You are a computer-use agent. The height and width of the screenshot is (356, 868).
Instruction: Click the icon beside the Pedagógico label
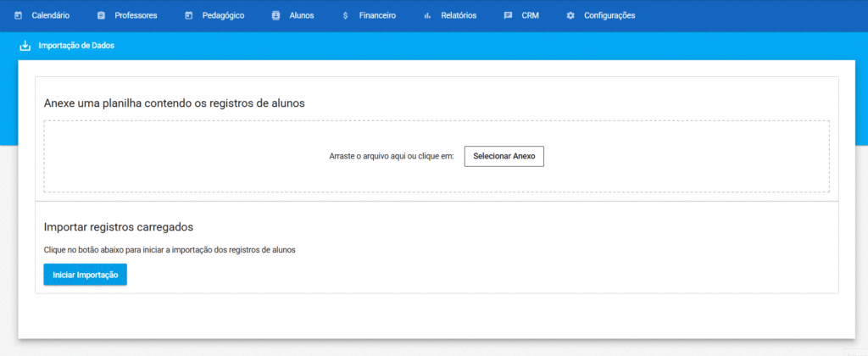click(x=189, y=15)
